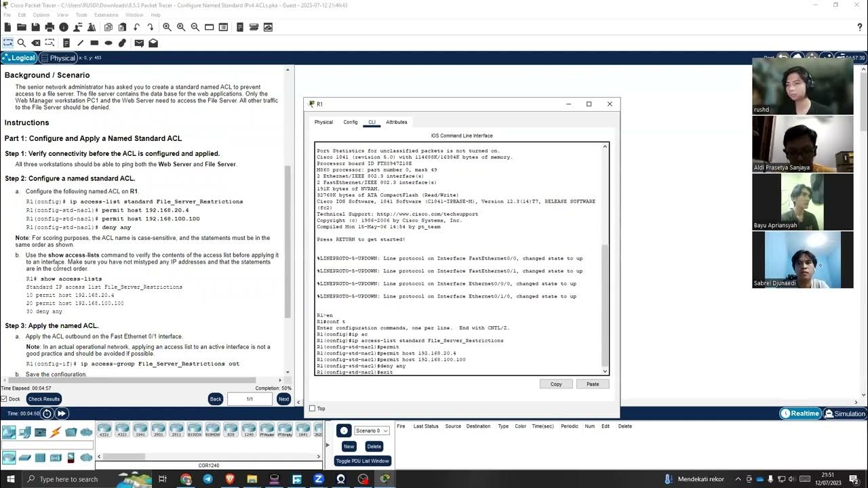Click the Type here to search box

88,479
